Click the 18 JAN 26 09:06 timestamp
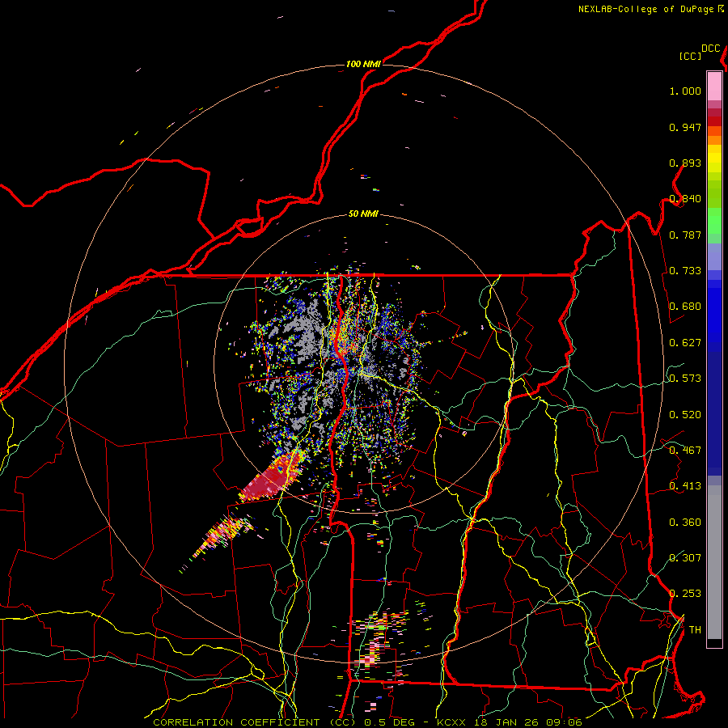The image size is (728, 728). 528,722
